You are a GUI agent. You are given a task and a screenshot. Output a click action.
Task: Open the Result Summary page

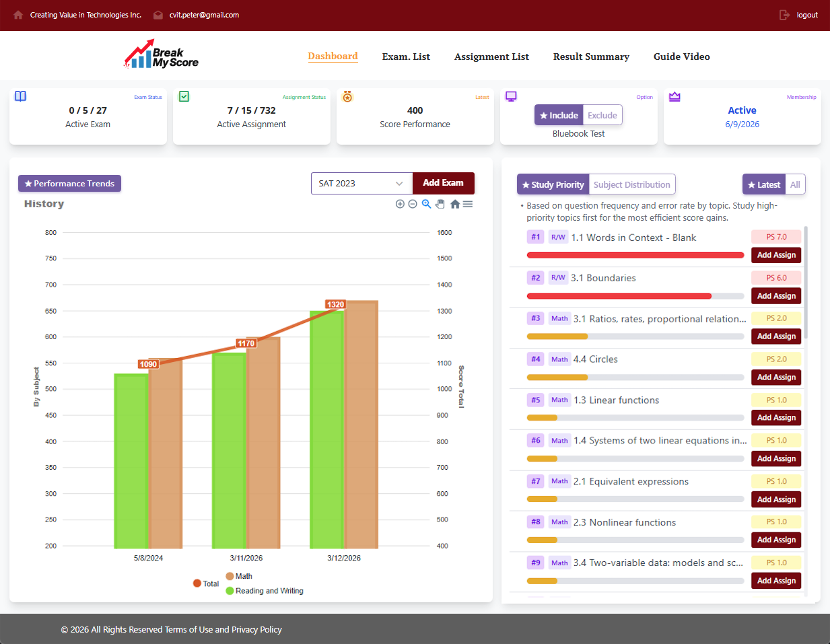click(x=591, y=57)
